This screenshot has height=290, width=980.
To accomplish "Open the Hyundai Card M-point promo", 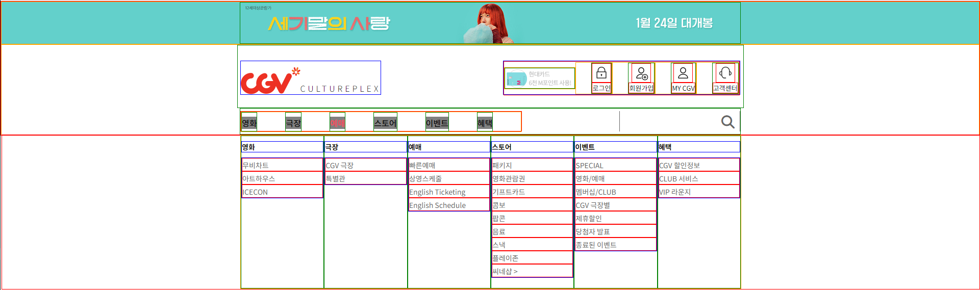I will coord(540,78).
